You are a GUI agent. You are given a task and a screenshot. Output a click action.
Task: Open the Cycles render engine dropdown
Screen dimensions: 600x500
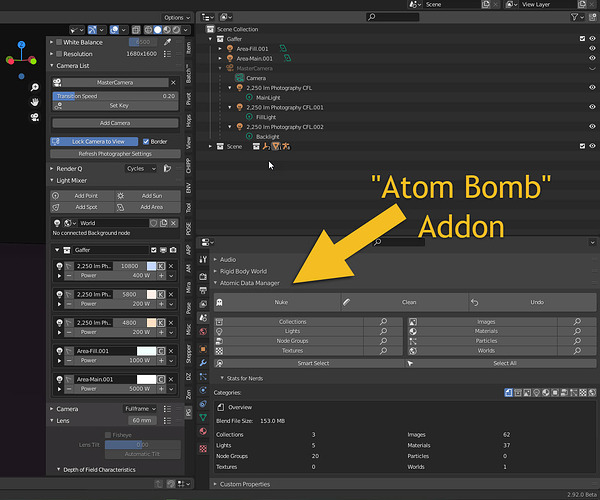pyautogui.click(x=141, y=168)
